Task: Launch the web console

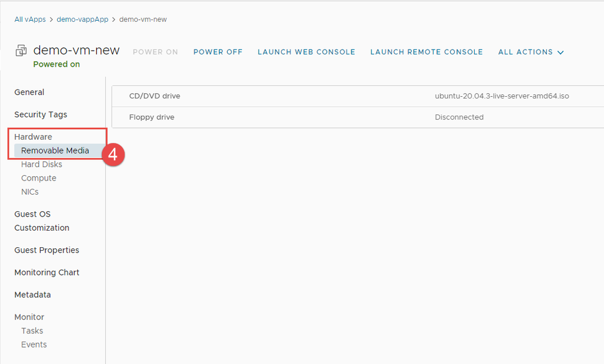Action: coord(306,52)
